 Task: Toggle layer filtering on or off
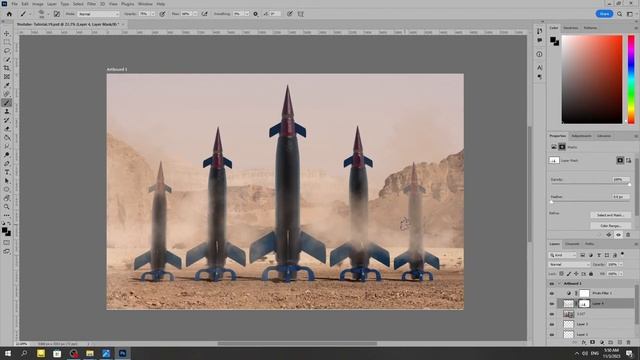(622, 254)
